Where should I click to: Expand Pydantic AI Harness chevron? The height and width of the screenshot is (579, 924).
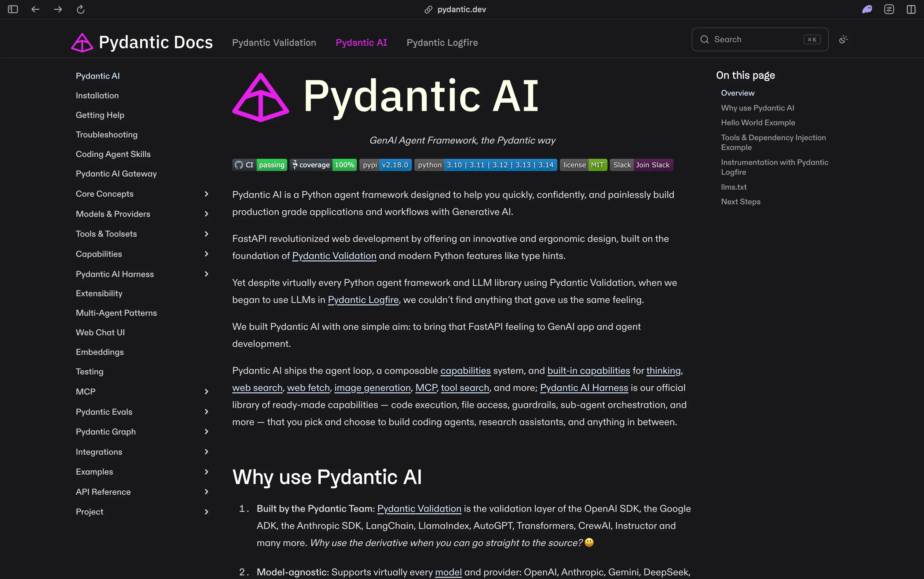[x=207, y=274]
